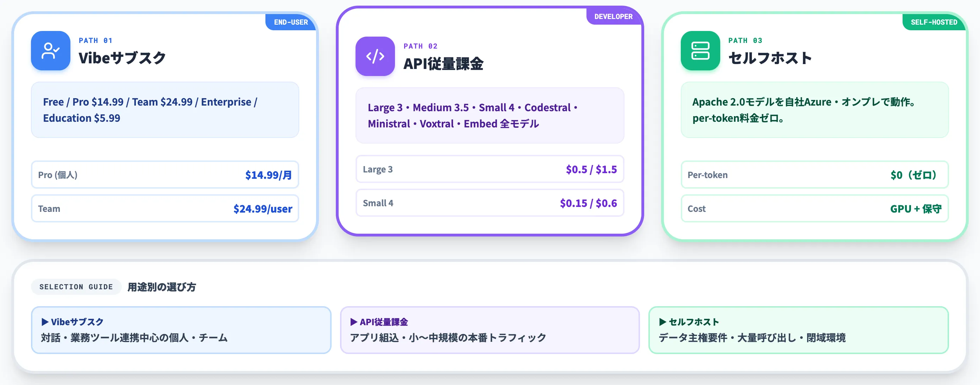The width and height of the screenshot is (980, 385).
Task: Click the Vibeサブスク card title
Action: coord(122,58)
